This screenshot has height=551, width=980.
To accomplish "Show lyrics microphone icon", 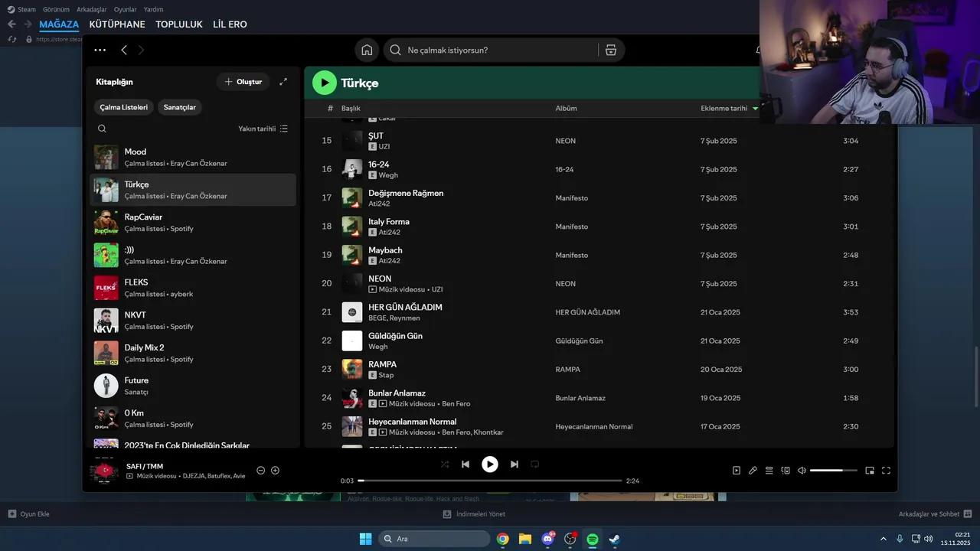I will (753, 471).
